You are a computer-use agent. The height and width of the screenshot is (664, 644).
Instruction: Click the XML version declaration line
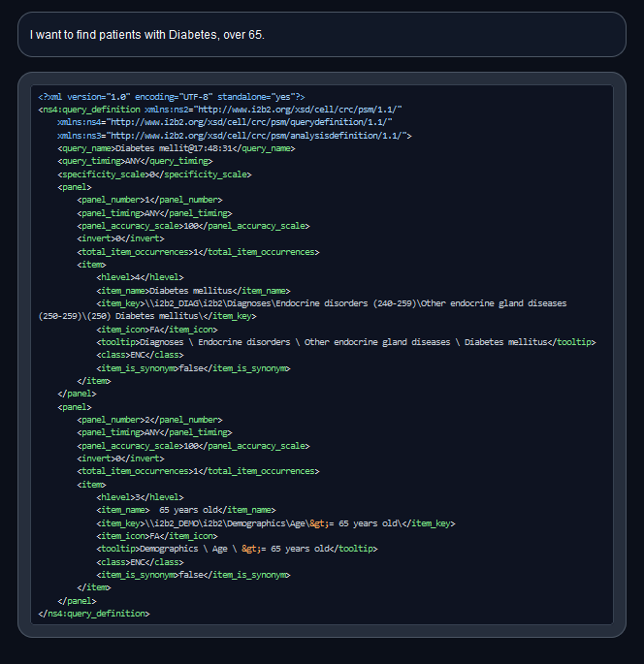(x=172, y=97)
